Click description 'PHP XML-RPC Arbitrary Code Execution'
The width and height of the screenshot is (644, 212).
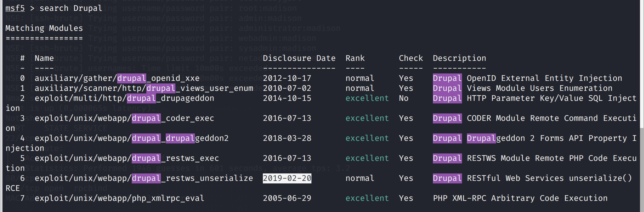tap(520, 198)
